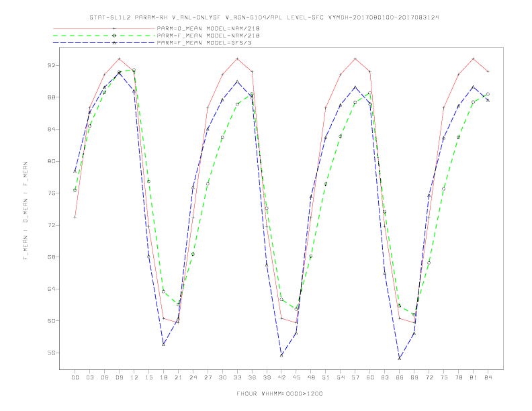Click x-axis forecast hour label 57

(355, 377)
